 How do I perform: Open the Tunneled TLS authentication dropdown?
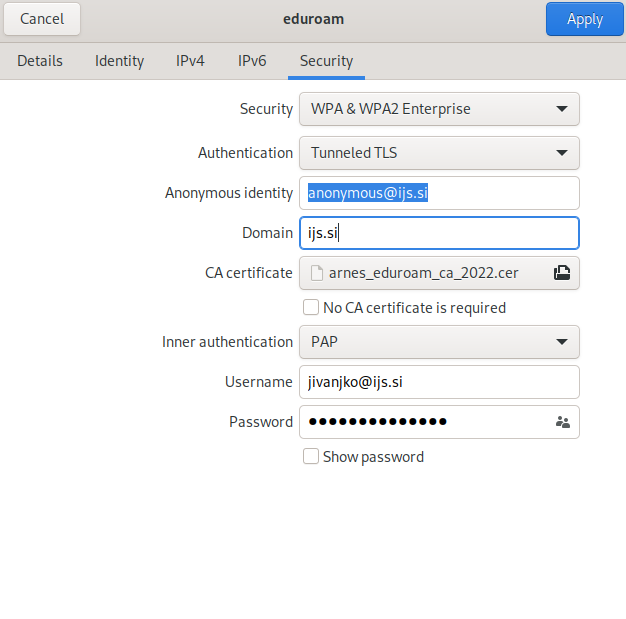click(439, 153)
